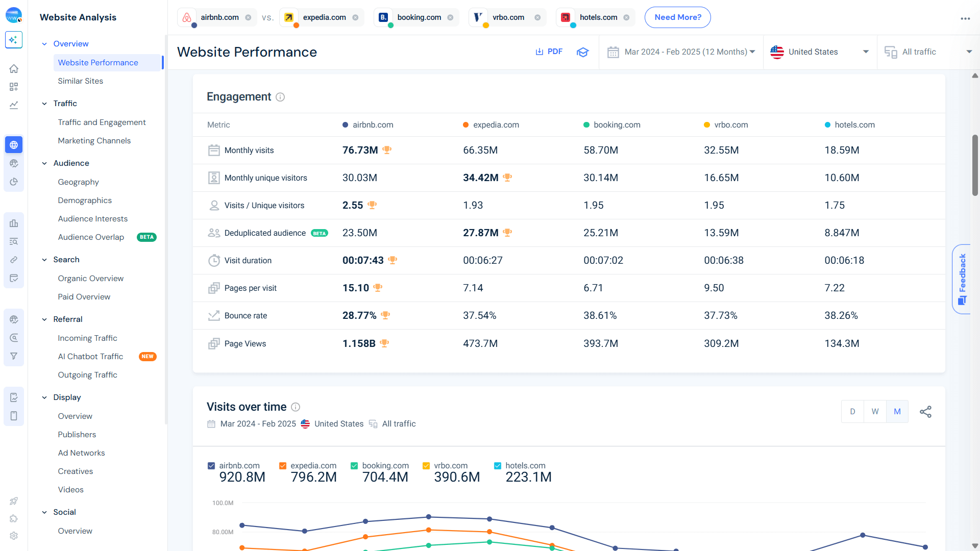Click the graduation cap learning icon in toolbar
The image size is (980, 551).
point(582,52)
